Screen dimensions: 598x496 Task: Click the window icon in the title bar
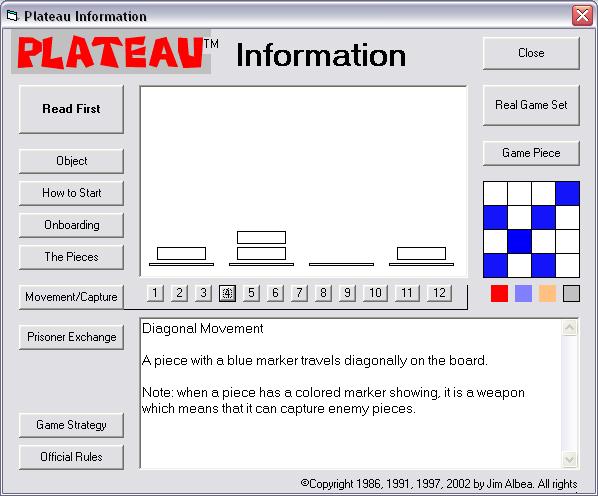pyautogui.click(x=13, y=16)
